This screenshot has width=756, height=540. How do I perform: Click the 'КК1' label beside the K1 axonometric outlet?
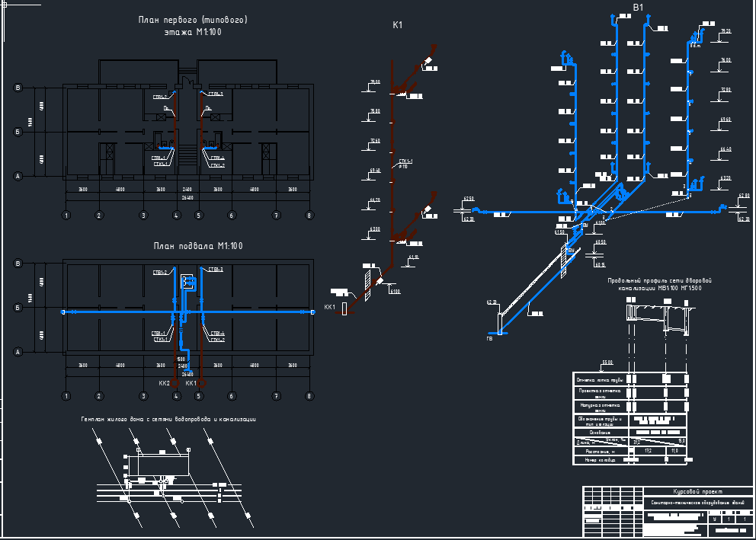coord(329,308)
